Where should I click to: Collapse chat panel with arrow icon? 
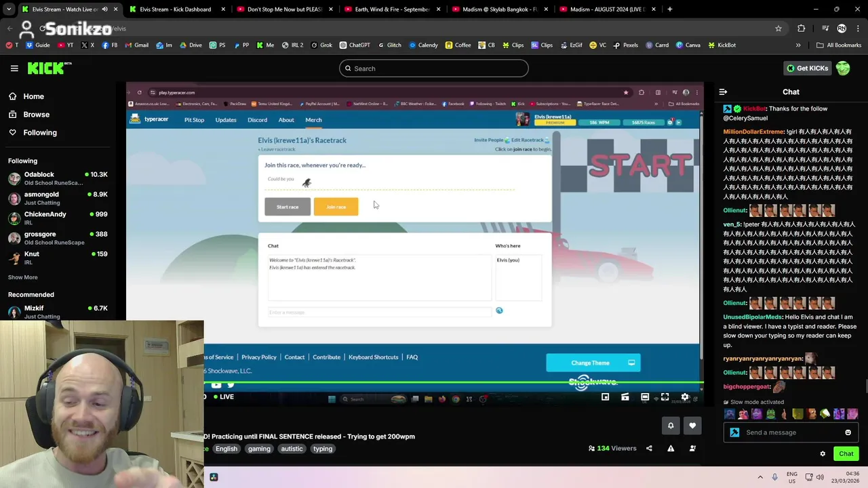[723, 91]
